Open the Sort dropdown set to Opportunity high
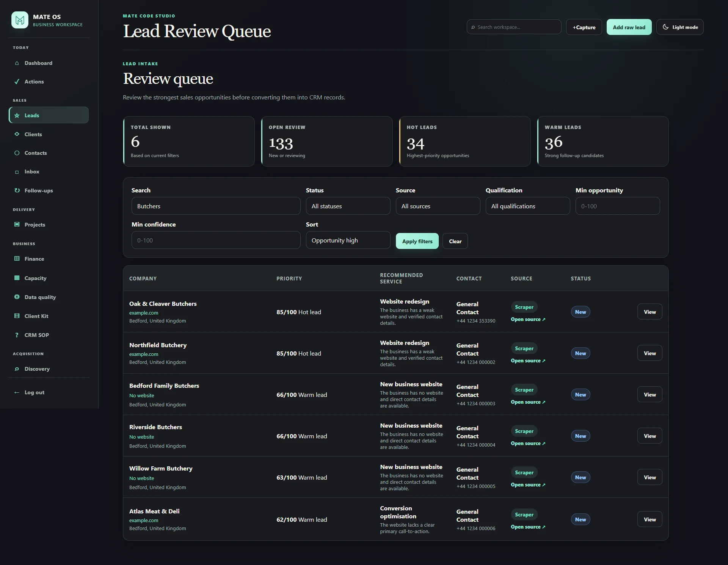Image resolution: width=728 pixels, height=565 pixels. (348, 240)
